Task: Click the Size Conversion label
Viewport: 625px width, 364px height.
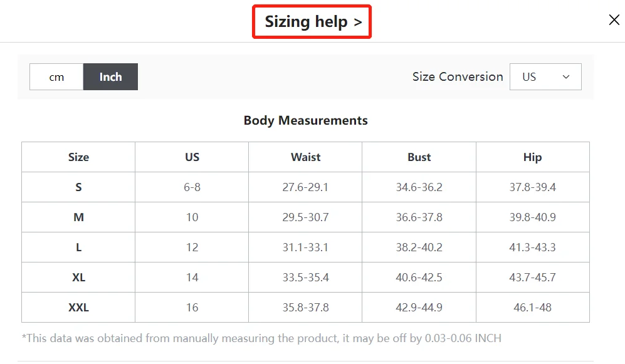Action: click(x=458, y=76)
